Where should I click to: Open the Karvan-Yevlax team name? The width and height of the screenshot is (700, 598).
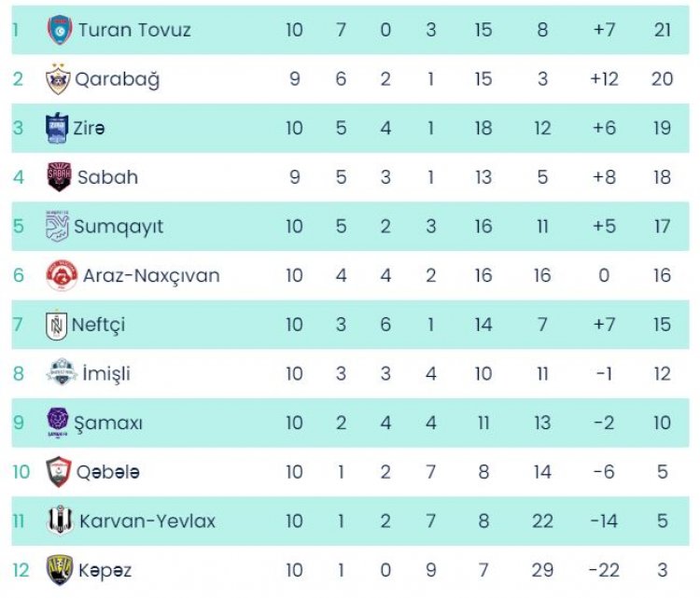(x=147, y=521)
